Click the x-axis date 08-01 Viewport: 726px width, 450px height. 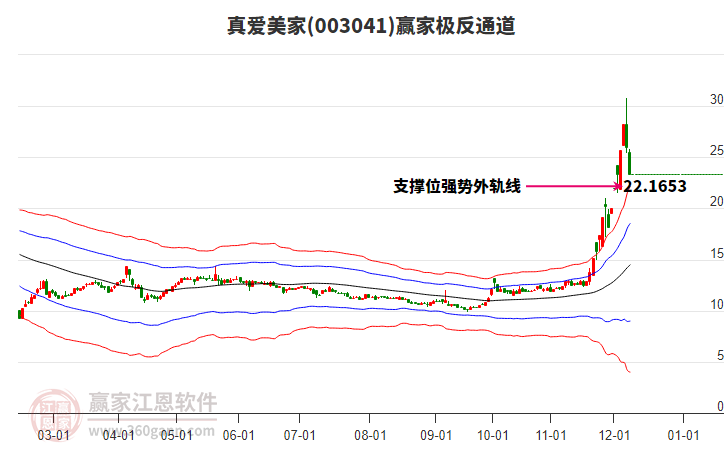pos(370,435)
